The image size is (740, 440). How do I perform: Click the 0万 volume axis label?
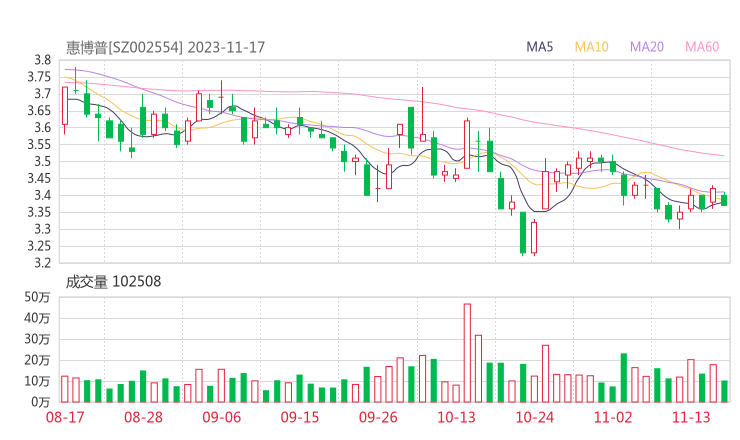point(41,402)
